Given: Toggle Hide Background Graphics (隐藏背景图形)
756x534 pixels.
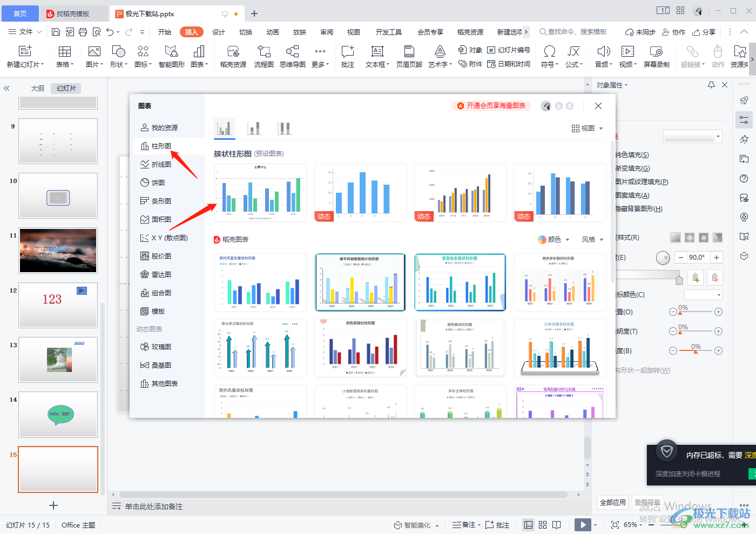Looking at the screenshot, I should [638, 209].
